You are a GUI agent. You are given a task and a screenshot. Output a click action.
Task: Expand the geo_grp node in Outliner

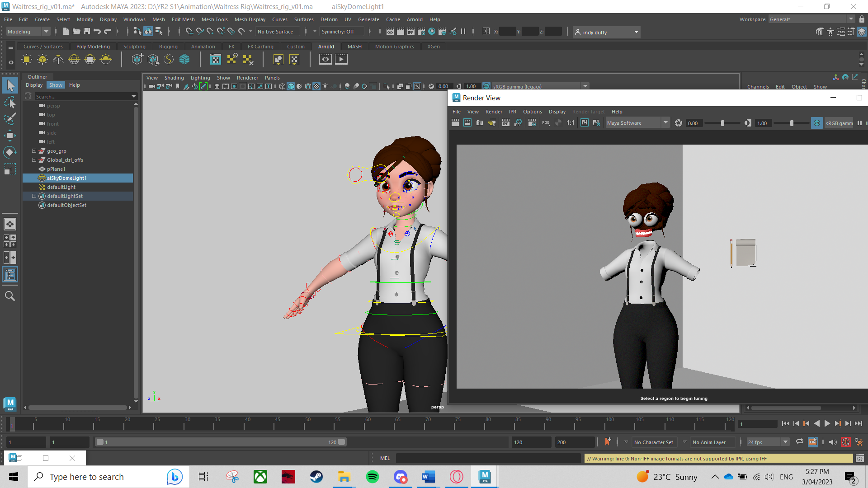[x=34, y=150]
